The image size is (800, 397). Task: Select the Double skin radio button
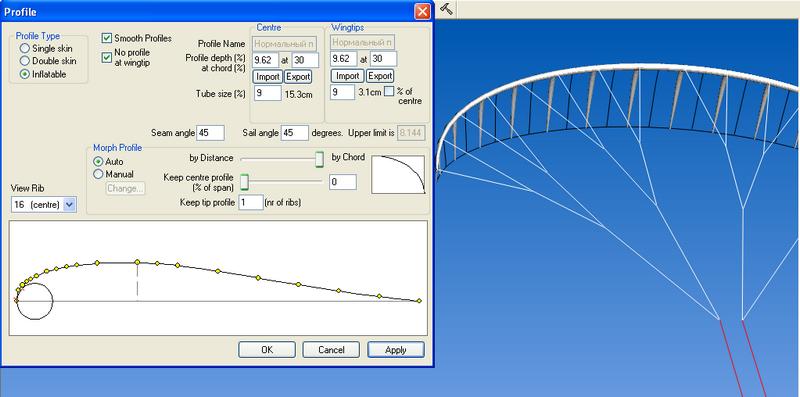(x=24, y=61)
